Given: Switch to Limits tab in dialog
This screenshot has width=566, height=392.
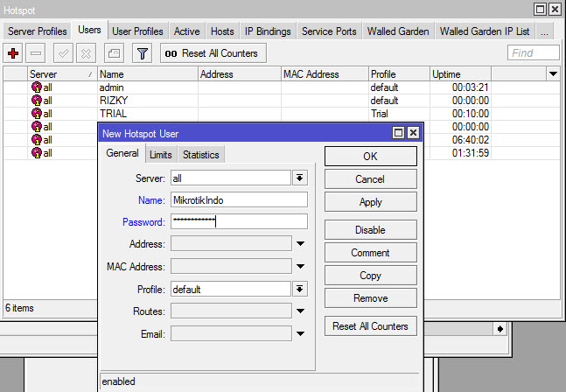Looking at the screenshot, I should [161, 155].
